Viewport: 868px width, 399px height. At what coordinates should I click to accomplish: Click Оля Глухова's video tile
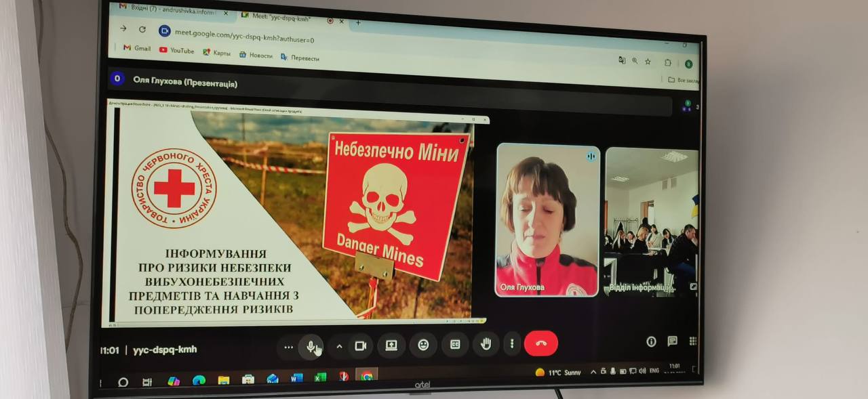[x=547, y=219]
